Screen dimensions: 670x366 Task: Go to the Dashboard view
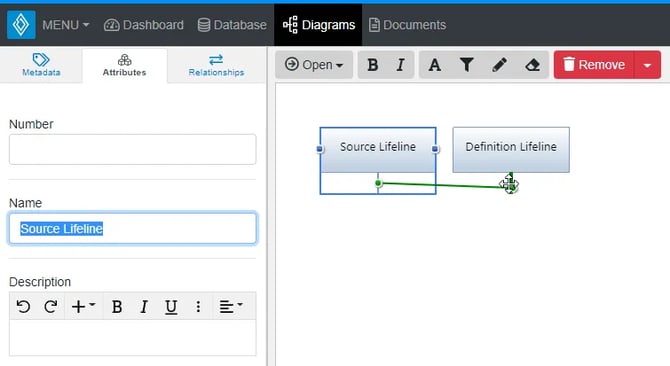tap(144, 25)
